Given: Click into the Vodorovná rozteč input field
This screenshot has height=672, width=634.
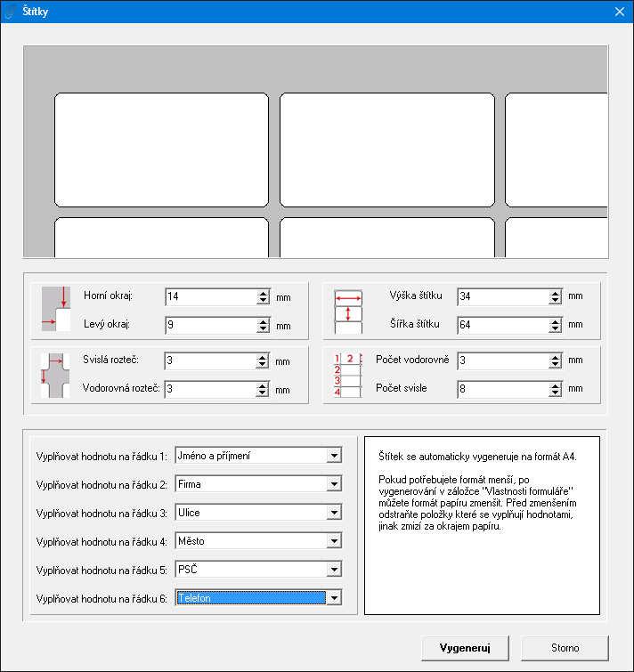Looking at the screenshot, I should (210, 389).
